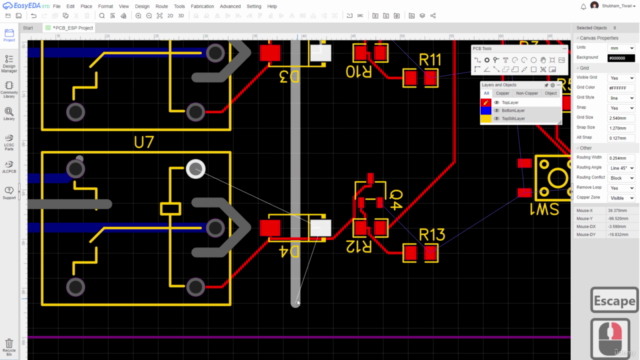Open the Design Manager sidebar panel
640x360 pixels.
(x=9, y=64)
